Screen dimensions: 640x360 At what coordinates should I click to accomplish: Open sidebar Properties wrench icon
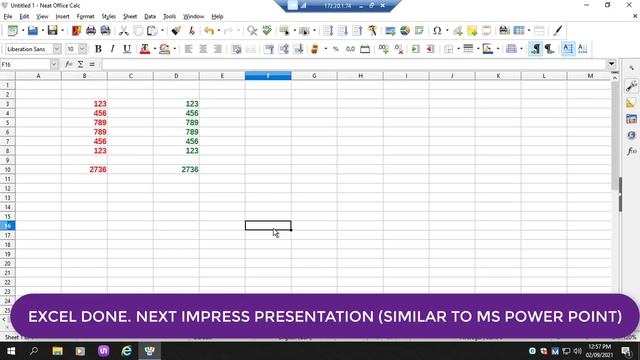[x=631, y=87]
